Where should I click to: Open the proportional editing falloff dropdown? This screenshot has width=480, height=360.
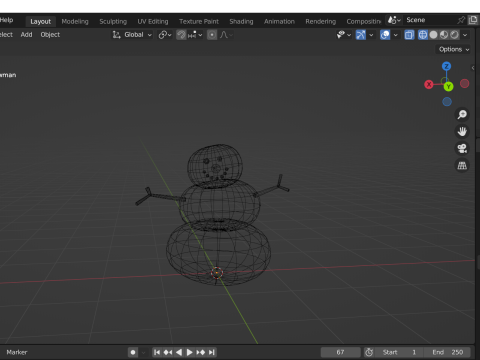pos(226,35)
